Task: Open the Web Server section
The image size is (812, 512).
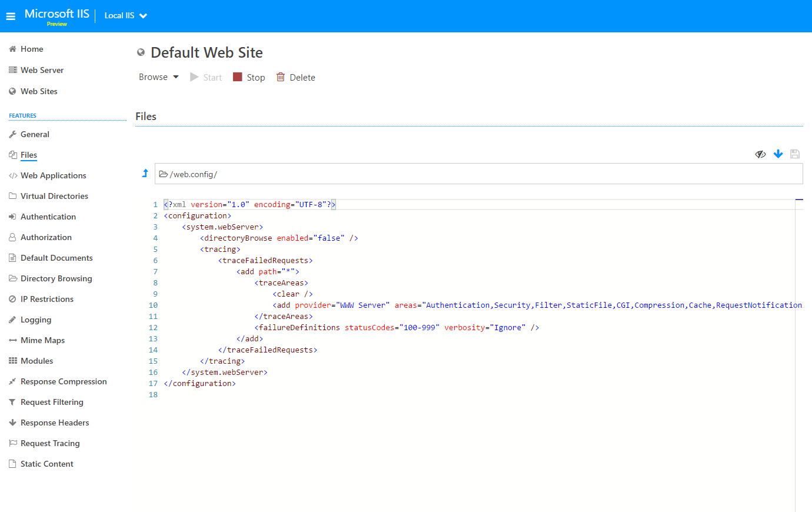Action: point(42,70)
